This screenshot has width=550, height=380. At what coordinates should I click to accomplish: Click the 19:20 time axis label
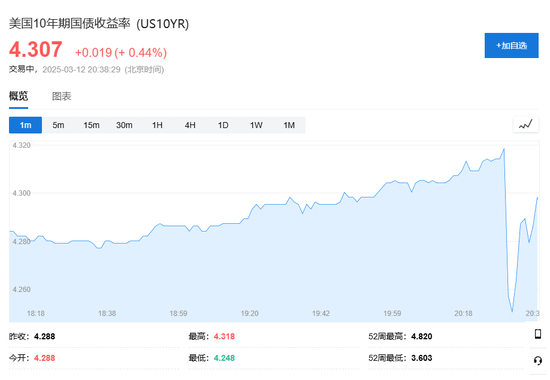pyautogui.click(x=249, y=313)
